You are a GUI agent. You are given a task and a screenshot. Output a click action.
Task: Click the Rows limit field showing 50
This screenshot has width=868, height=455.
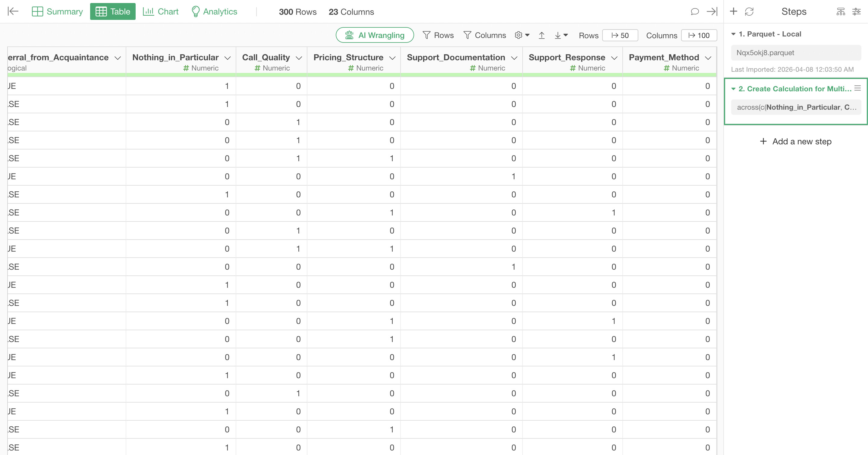pyautogui.click(x=620, y=35)
